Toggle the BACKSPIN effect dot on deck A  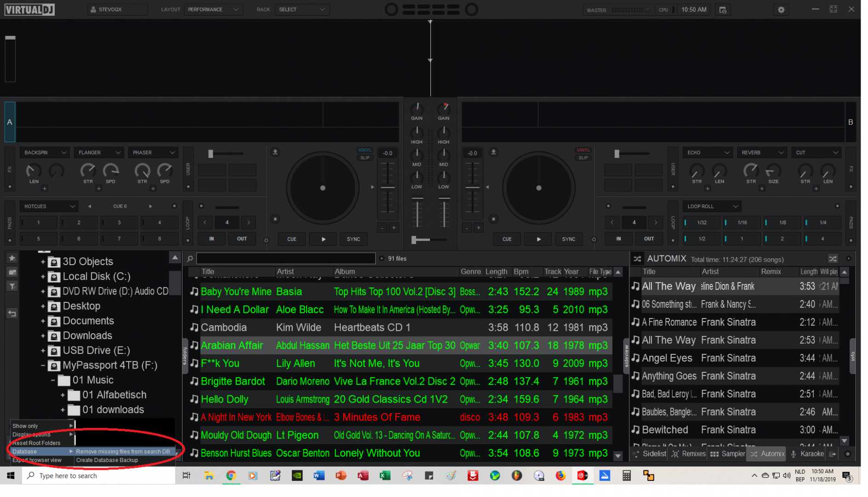click(10, 187)
